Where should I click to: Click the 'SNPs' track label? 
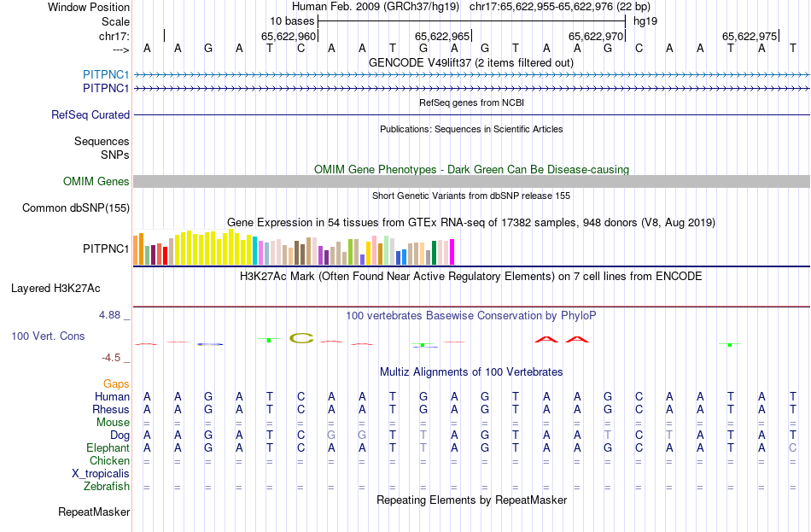pyautogui.click(x=115, y=155)
